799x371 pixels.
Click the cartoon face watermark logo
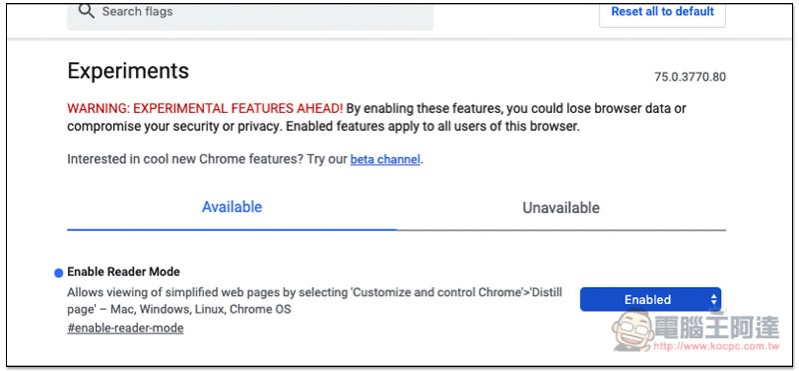pos(632,330)
